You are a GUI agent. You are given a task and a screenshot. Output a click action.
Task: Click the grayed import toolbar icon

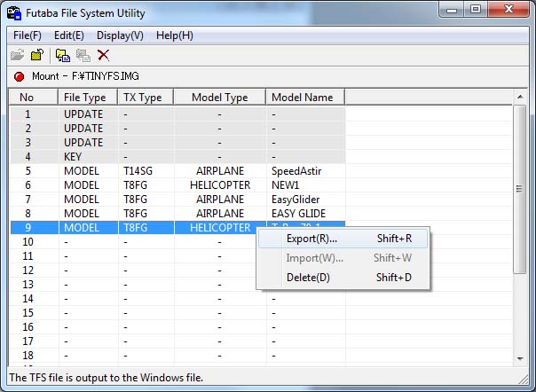coord(83,55)
